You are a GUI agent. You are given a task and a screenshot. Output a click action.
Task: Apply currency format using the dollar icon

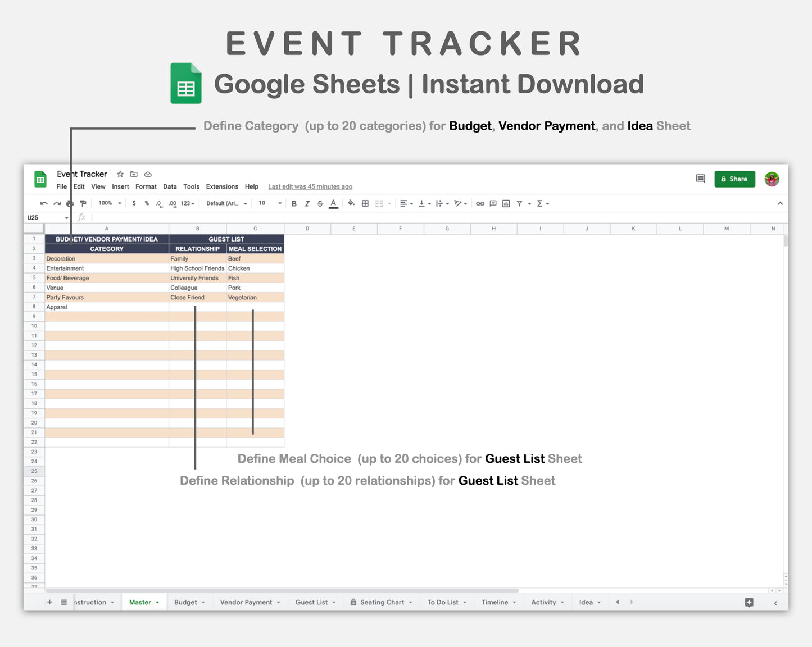point(134,203)
